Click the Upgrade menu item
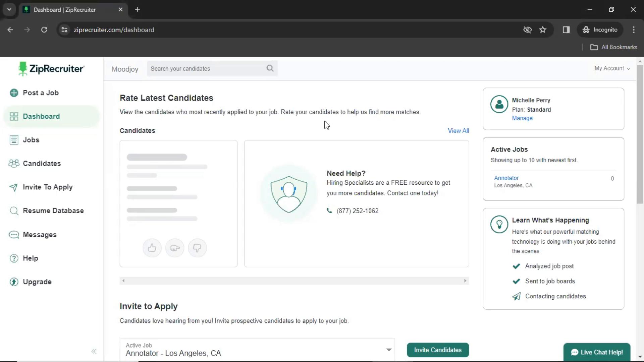 tap(37, 282)
